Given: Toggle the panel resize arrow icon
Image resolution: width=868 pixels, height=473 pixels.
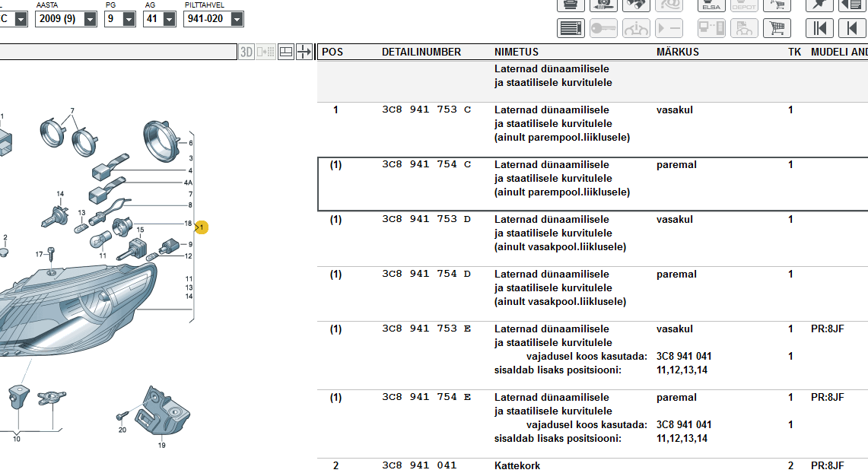Looking at the screenshot, I should [304, 52].
